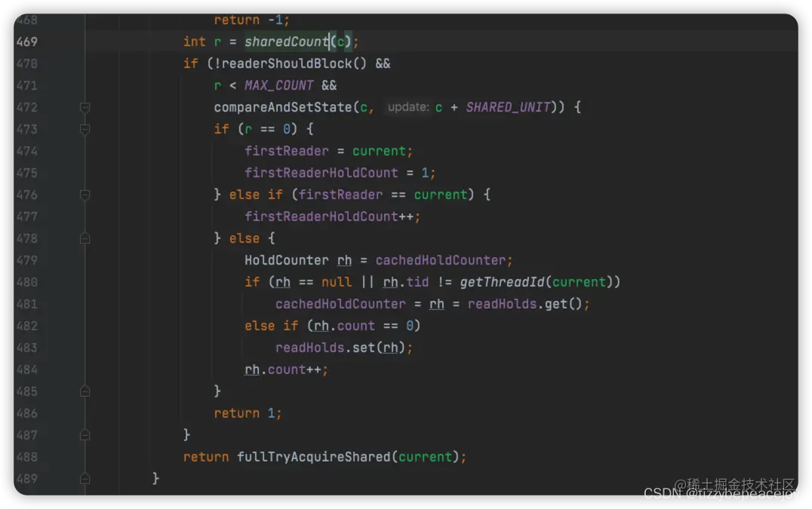The image size is (812, 509).
Task: Click the getThreadId method call
Action: pyautogui.click(x=501, y=283)
